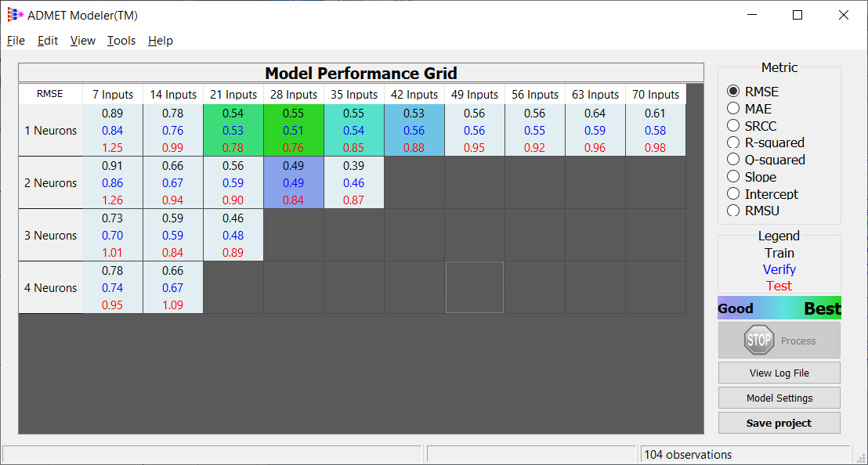Click the ADMET Modeler app icon
This screenshot has width=868, height=465.
[x=15, y=15]
